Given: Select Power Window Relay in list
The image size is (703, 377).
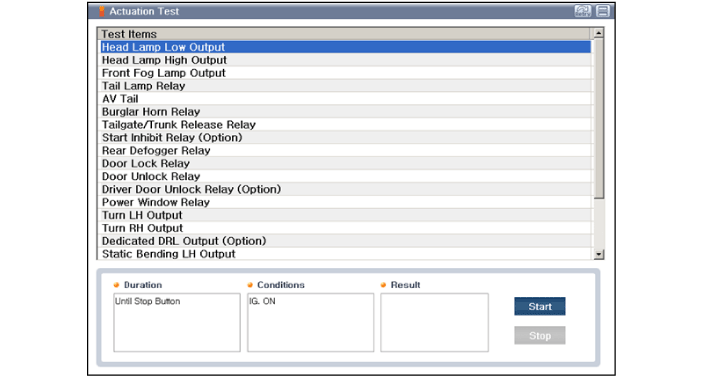Looking at the screenshot, I should coord(345,202).
